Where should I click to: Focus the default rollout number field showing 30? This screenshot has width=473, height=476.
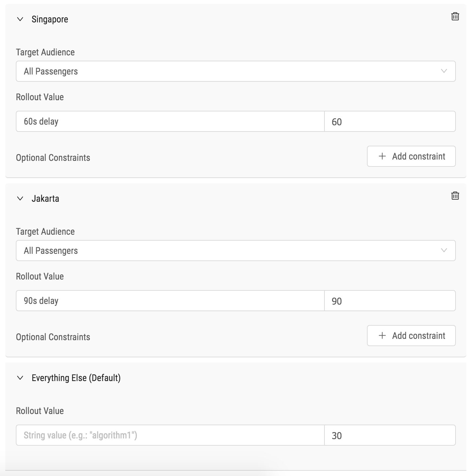click(390, 435)
